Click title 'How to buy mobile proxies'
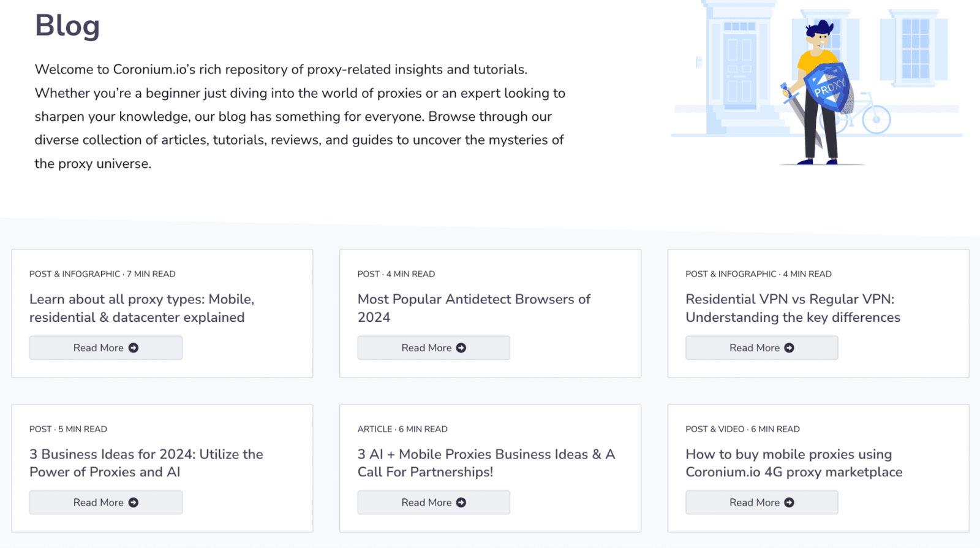980x548 pixels. (794, 463)
